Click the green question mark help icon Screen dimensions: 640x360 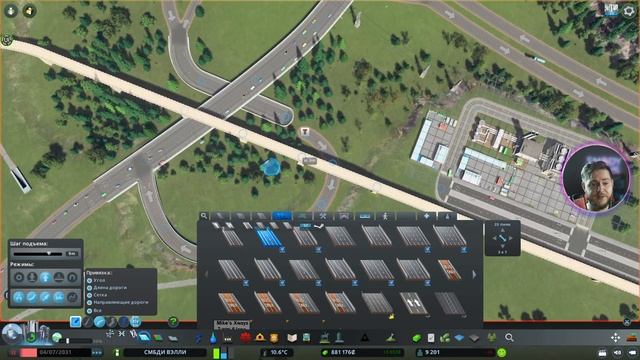[x=173, y=322]
